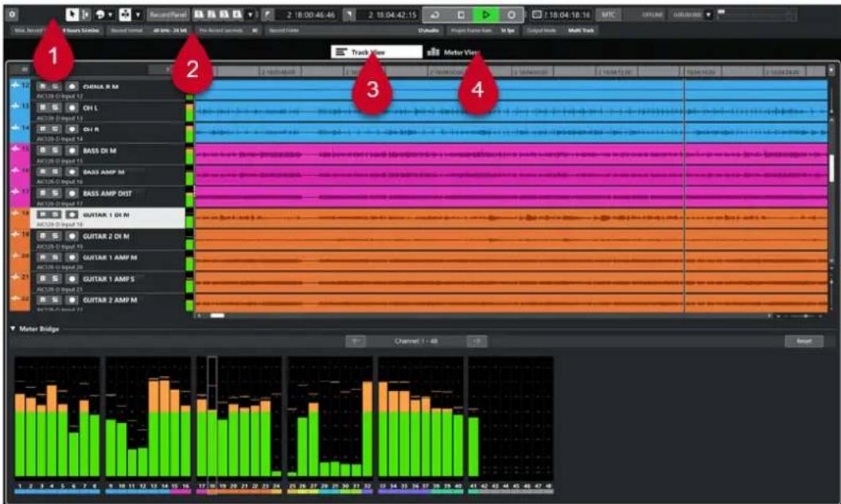Go to the next meter channel bank
Viewport: 841px width, 504px height.
point(477,341)
